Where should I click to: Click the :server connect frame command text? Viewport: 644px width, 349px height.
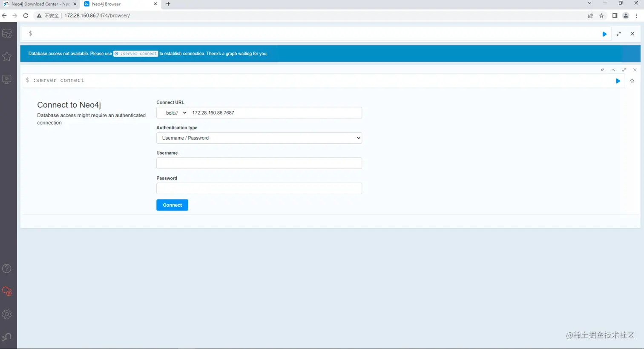(58, 80)
